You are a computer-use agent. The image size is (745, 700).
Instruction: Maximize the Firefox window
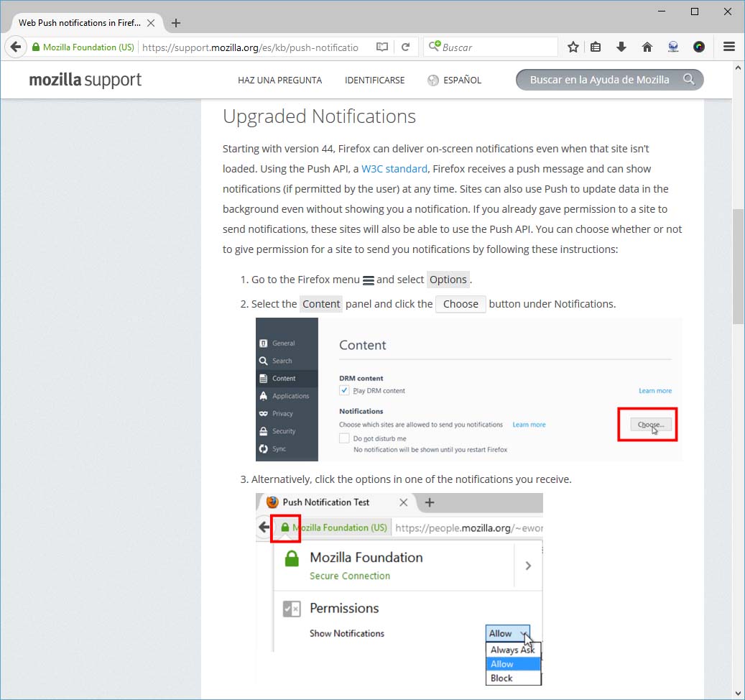coord(695,11)
